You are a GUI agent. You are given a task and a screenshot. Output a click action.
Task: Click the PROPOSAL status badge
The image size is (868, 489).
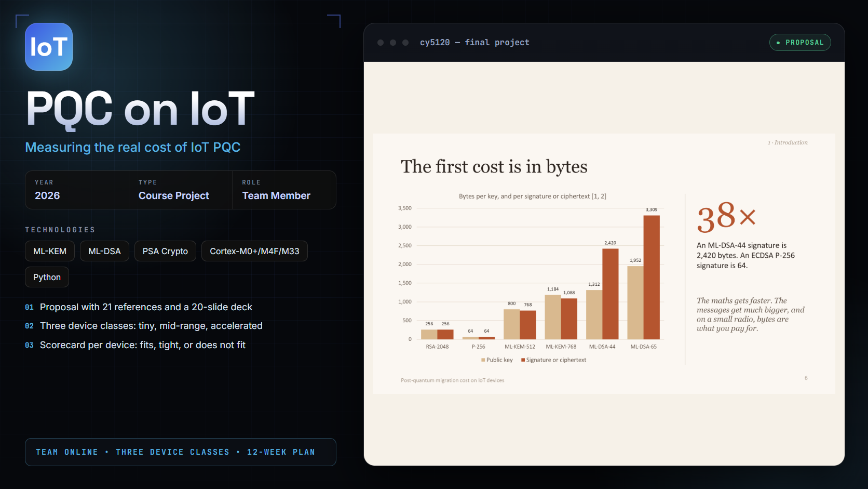(x=800, y=43)
